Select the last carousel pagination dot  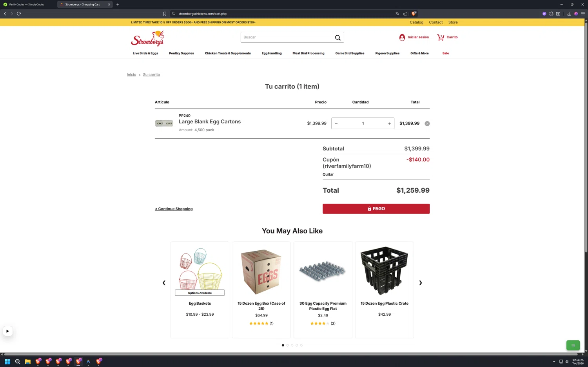point(301,345)
